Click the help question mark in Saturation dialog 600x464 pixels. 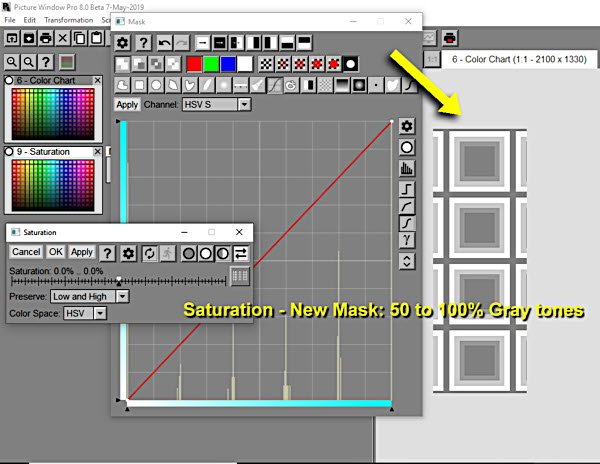pos(107,253)
